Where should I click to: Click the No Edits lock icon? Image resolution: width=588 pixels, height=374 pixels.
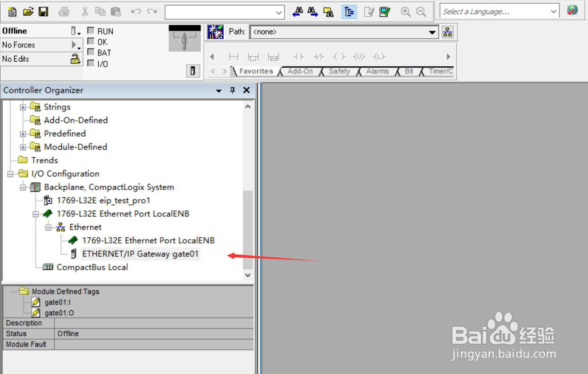coord(76,59)
